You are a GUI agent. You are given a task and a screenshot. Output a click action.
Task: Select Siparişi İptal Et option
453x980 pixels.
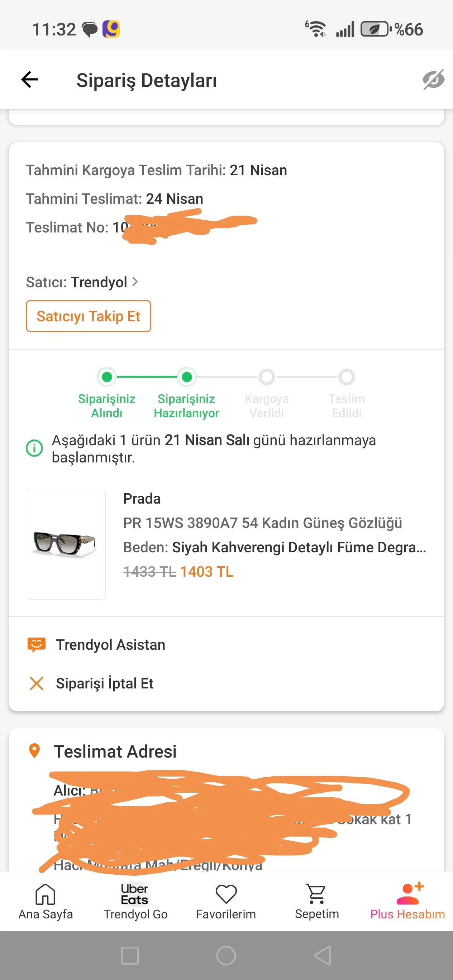click(x=105, y=683)
